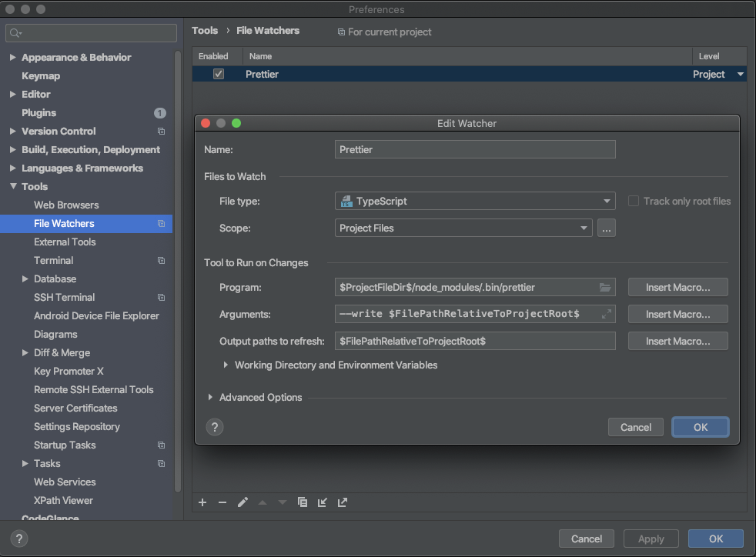756x557 pixels.
Task: Click the project icon beside Version Control
Action: click(161, 131)
